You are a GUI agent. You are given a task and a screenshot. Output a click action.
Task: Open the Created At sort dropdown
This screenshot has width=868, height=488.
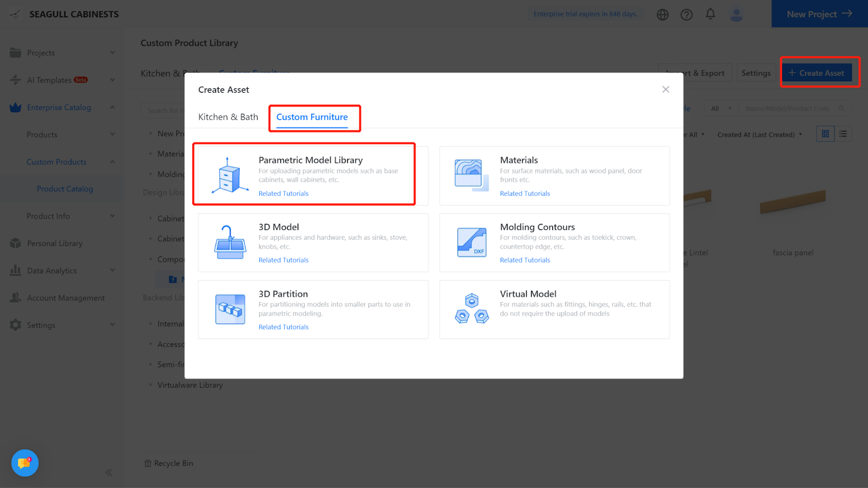click(x=759, y=134)
